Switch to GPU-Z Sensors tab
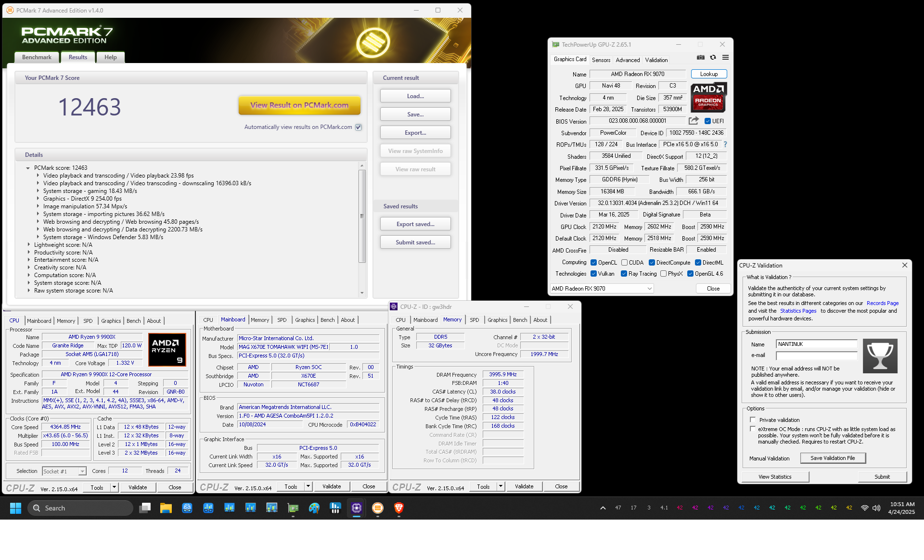 click(601, 60)
